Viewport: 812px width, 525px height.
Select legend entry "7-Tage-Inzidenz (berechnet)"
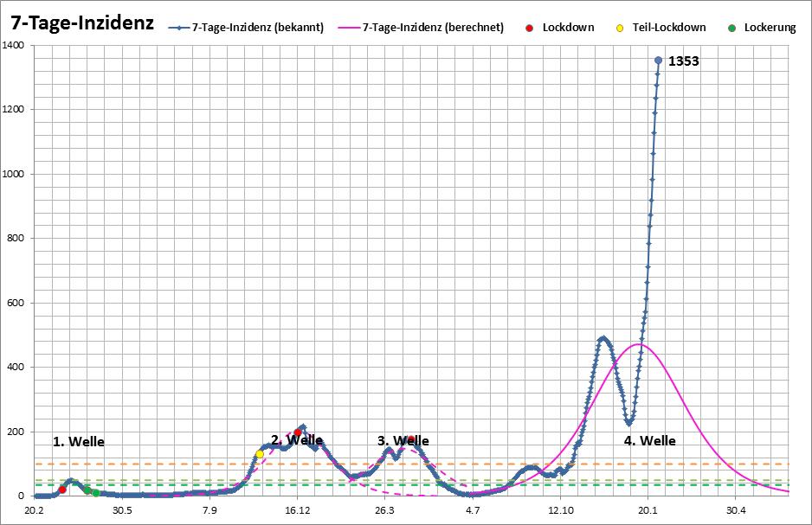(421, 28)
